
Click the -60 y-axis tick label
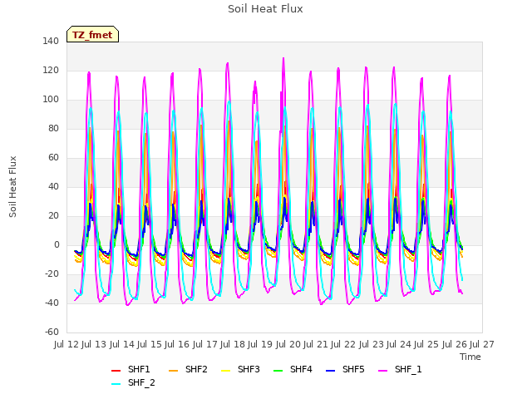pos(52,332)
